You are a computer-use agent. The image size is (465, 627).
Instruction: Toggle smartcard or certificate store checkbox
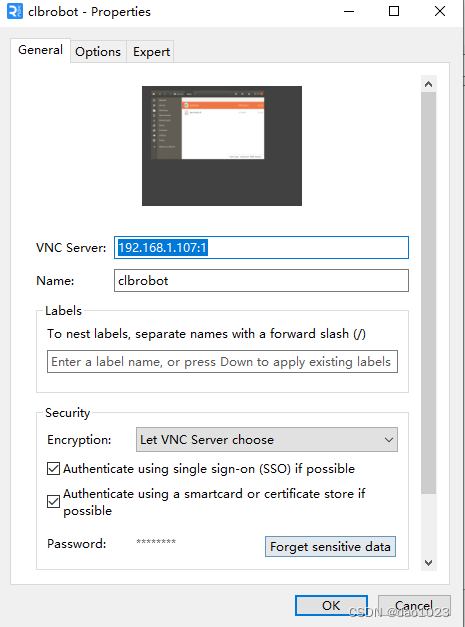(54, 501)
